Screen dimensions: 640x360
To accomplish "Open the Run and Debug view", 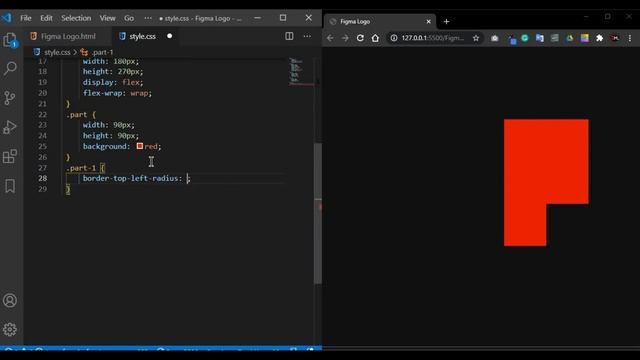I will click(x=10, y=127).
